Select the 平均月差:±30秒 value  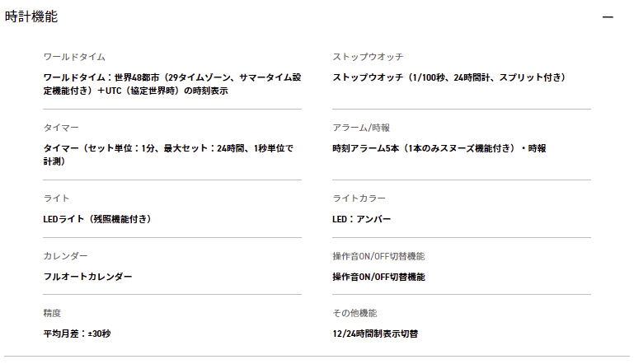point(77,334)
